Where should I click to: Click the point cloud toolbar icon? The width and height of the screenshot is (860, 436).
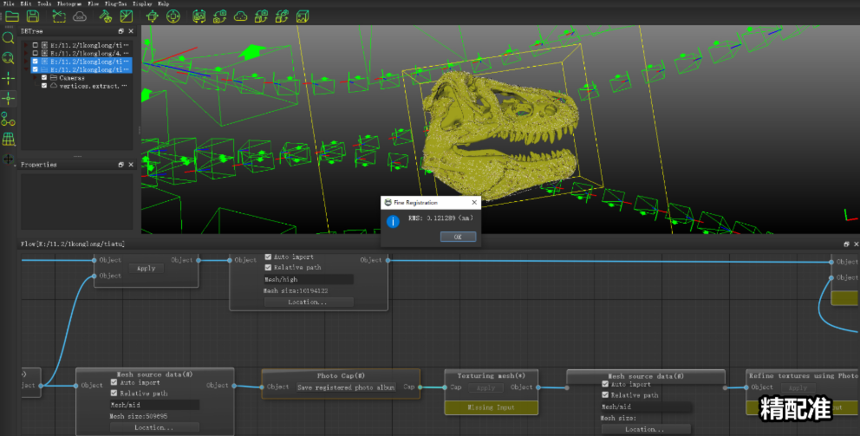[x=240, y=17]
